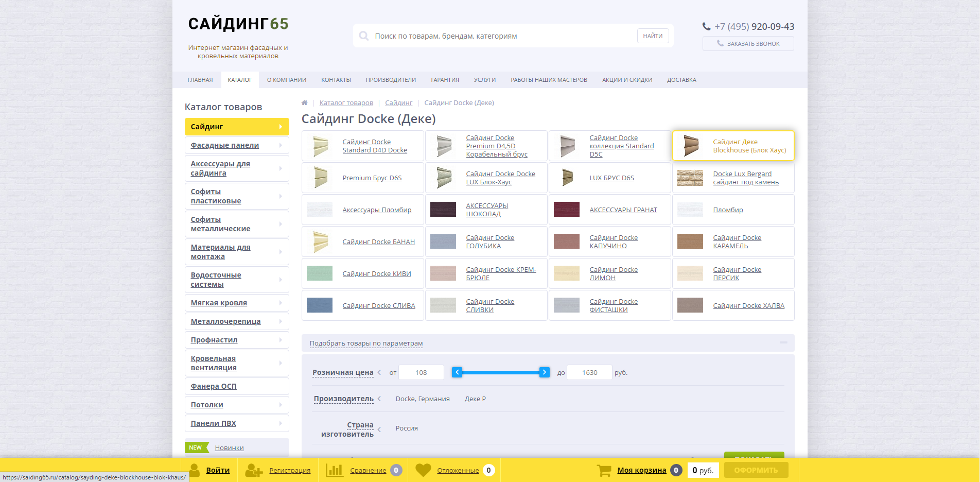Select the ГОЛУБИКА siding color swatch

tap(443, 242)
